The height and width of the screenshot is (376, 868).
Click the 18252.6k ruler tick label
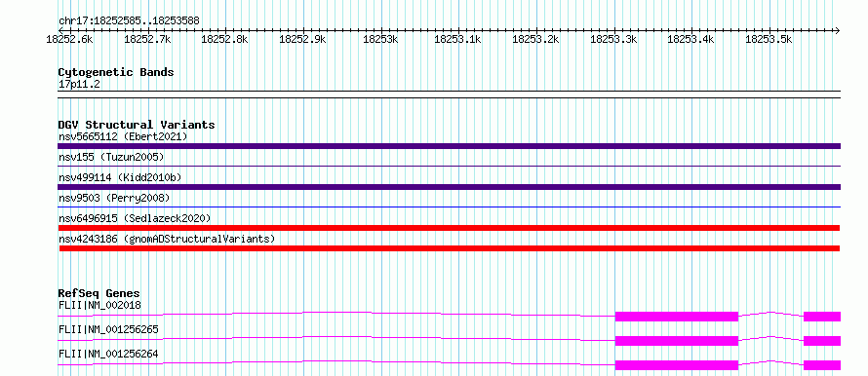click(x=69, y=39)
